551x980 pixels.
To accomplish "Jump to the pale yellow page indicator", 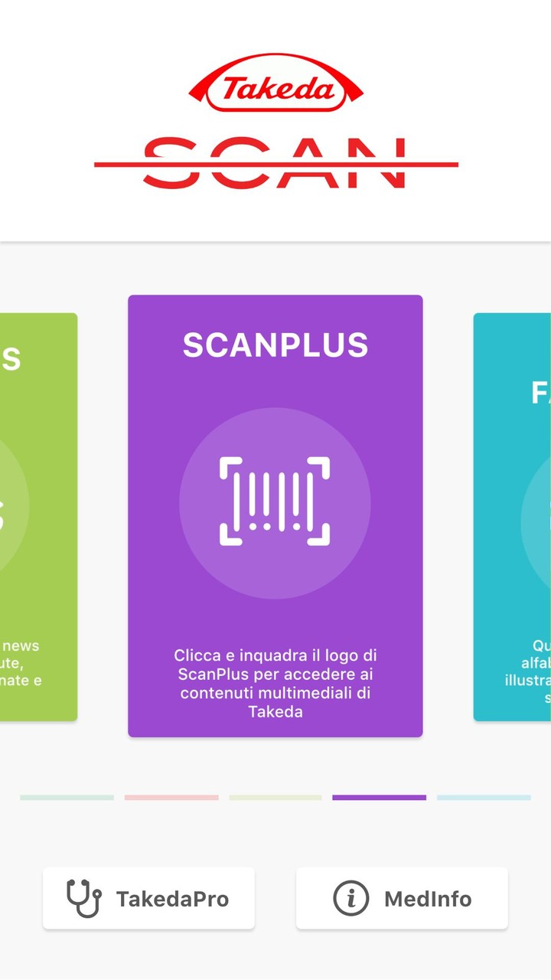I will tap(275, 798).
